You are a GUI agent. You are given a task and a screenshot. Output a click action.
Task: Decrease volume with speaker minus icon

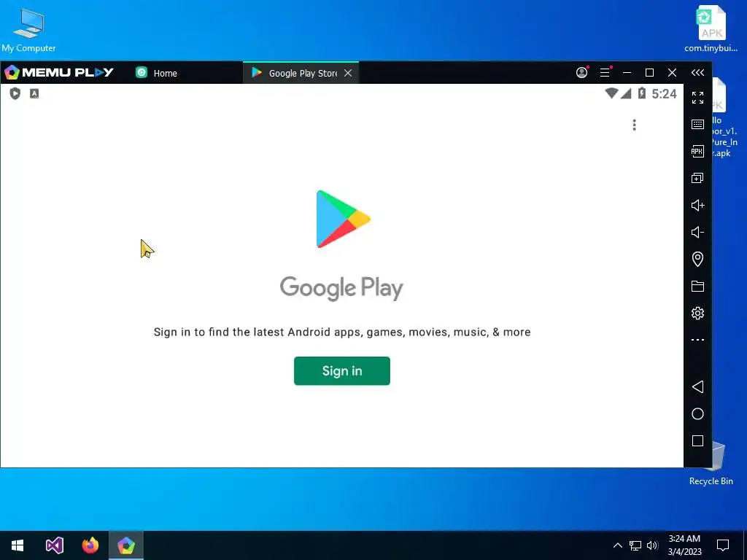coord(697,232)
